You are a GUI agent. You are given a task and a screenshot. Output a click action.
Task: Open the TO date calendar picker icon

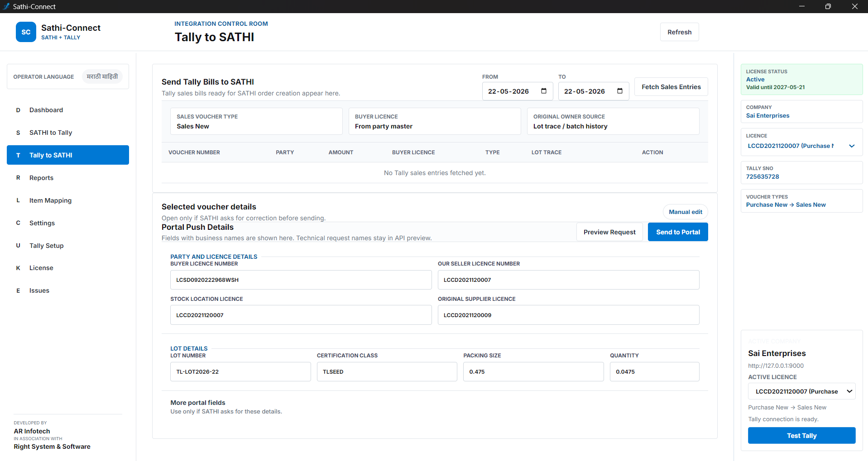620,91
